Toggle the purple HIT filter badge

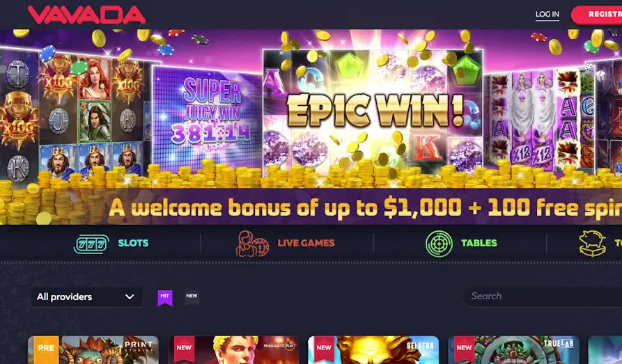[x=165, y=298]
